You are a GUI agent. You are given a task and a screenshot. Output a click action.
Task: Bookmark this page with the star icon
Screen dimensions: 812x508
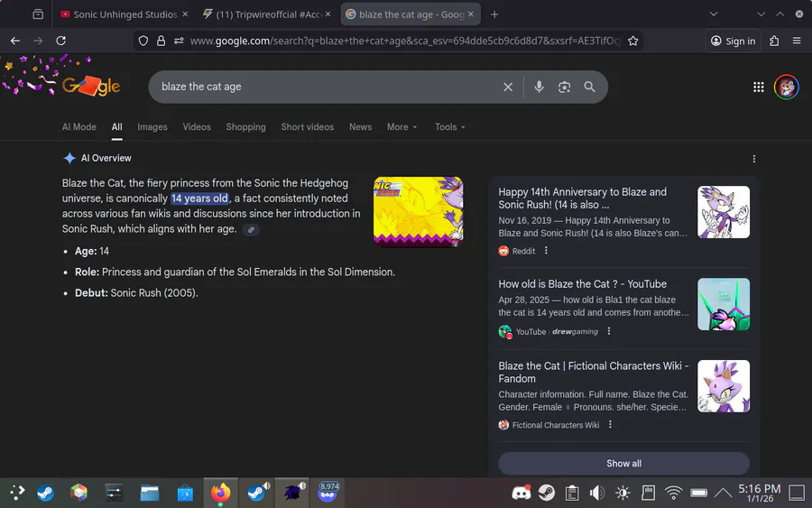[632, 41]
